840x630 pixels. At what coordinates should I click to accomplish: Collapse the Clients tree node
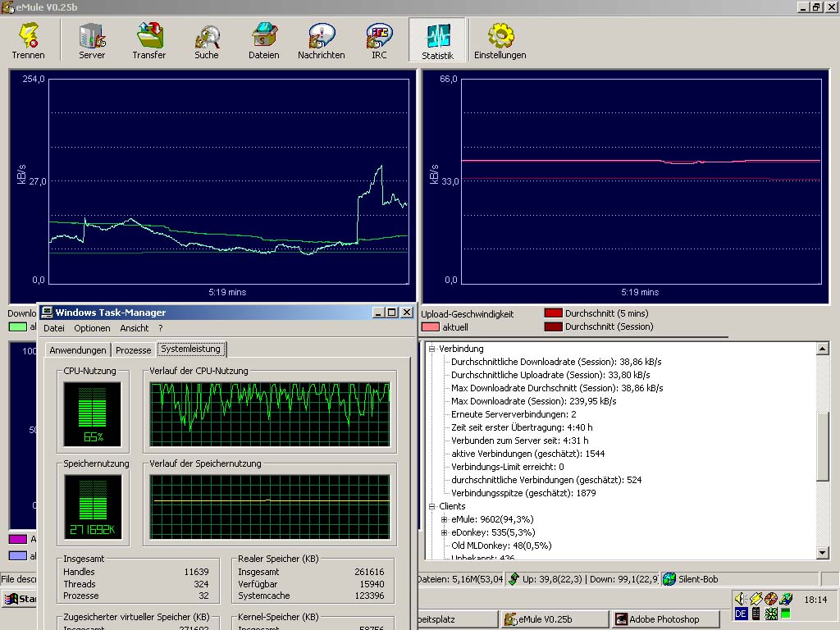pyautogui.click(x=431, y=506)
